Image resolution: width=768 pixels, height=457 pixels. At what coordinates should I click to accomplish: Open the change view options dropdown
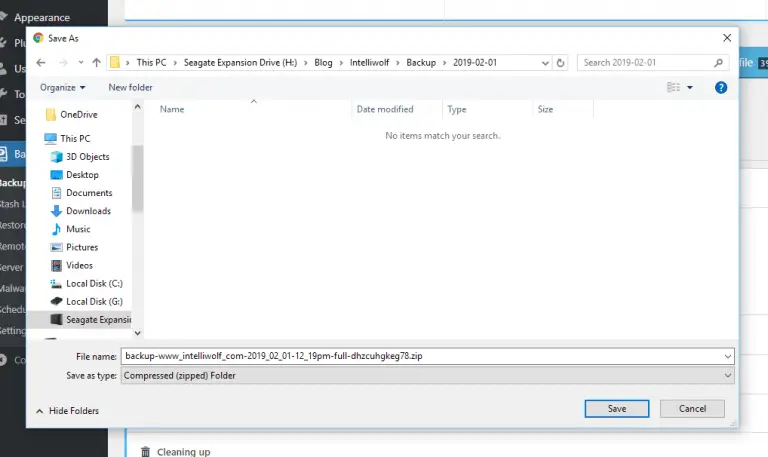click(x=690, y=88)
